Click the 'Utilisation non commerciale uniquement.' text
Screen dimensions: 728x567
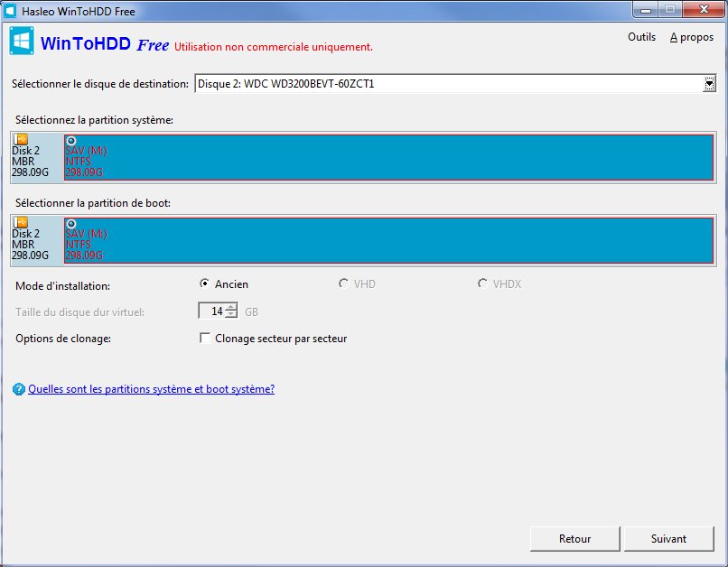click(274, 47)
